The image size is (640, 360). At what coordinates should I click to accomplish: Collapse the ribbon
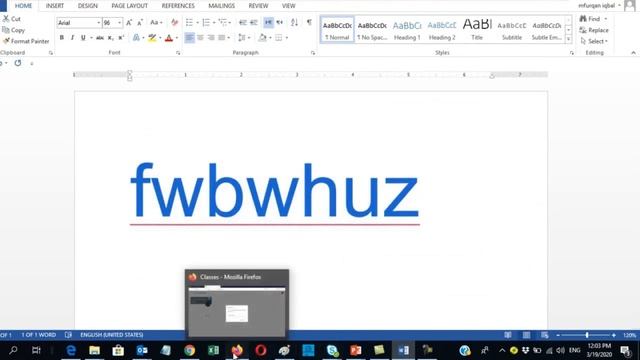click(633, 53)
